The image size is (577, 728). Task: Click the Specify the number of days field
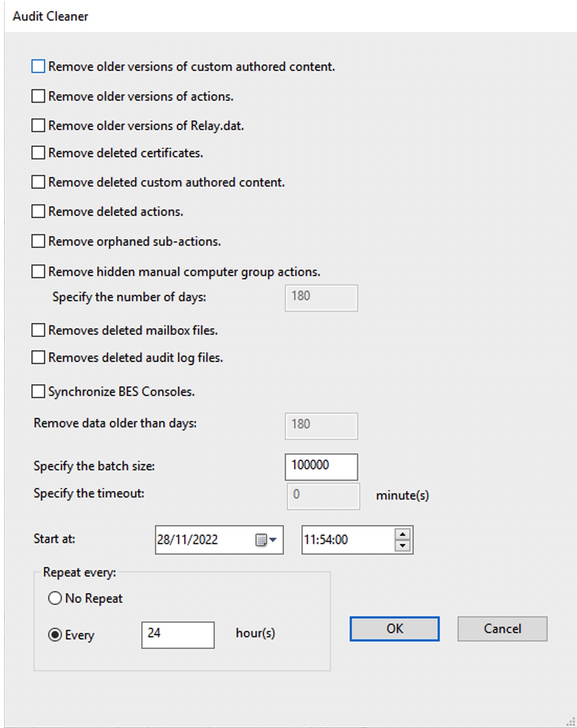pos(321,298)
